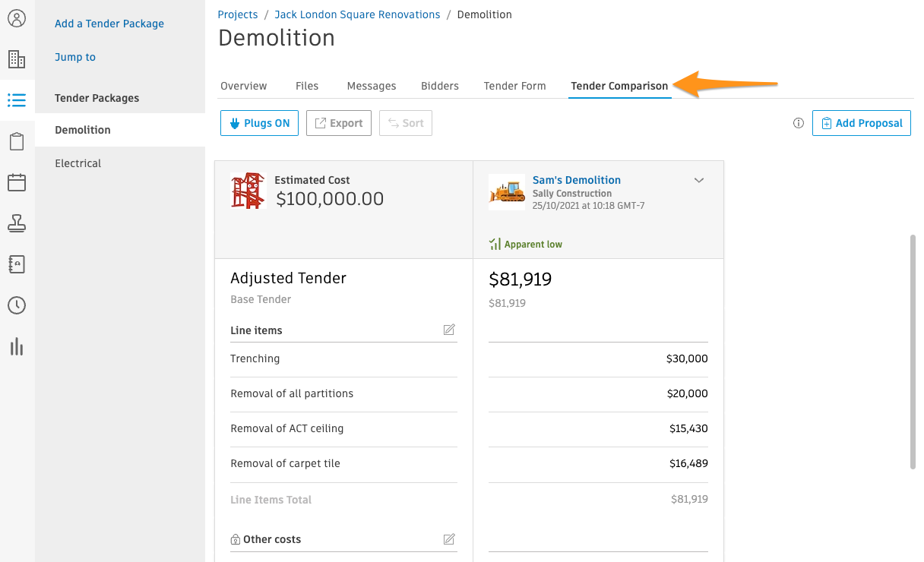The height and width of the screenshot is (562, 924).
Task: Click the Export button
Action: coord(339,123)
